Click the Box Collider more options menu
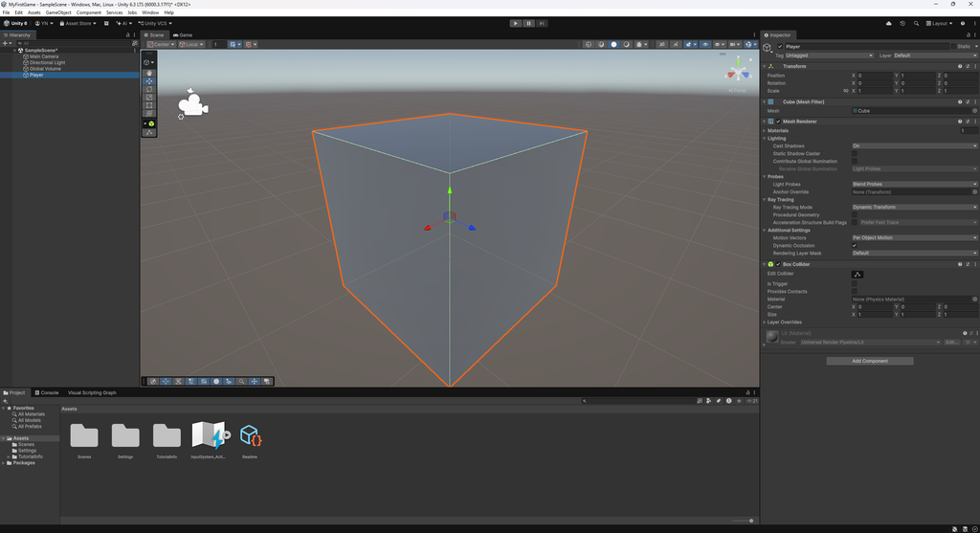 tap(975, 264)
